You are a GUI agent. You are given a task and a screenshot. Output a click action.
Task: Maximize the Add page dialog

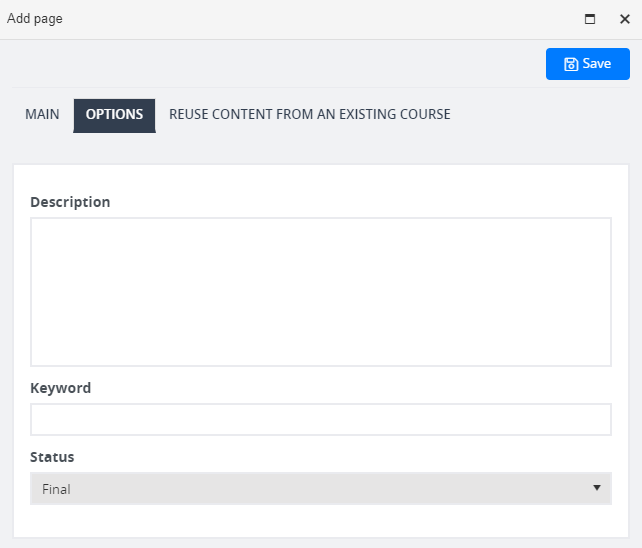click(590, 19)
